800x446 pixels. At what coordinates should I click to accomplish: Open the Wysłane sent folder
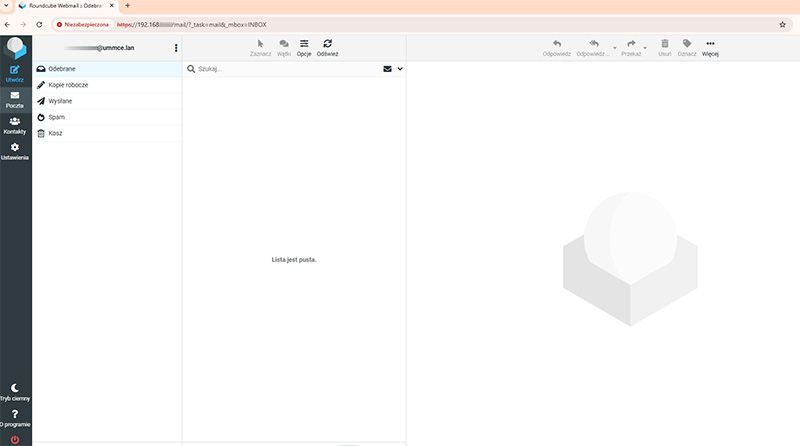(60, 101)
